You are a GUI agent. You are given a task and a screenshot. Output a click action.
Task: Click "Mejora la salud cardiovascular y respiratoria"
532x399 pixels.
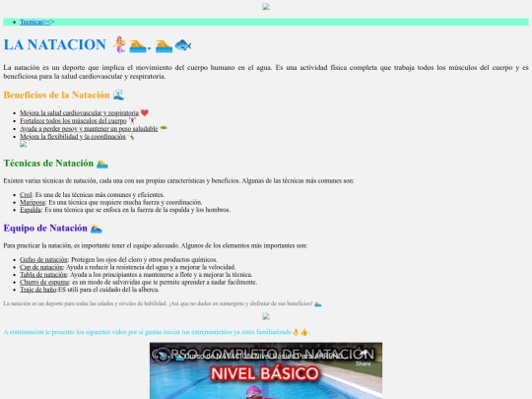coord(79,112)
